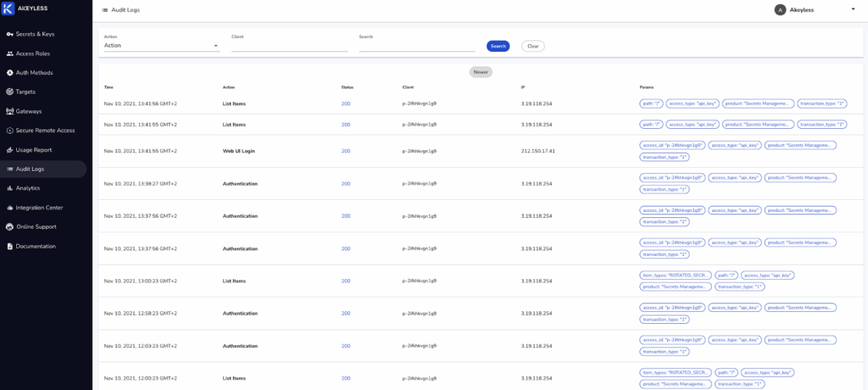The width and height of the screenshot is (868, 390).
Task: Click the Secure Remote Access icon
Action: coord(9,131)
